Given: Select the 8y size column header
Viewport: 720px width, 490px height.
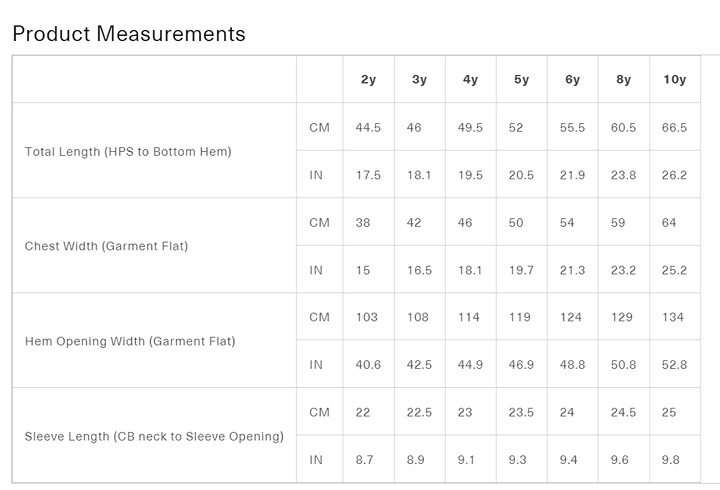Looking at the screenshot, I should click(623, 79).
